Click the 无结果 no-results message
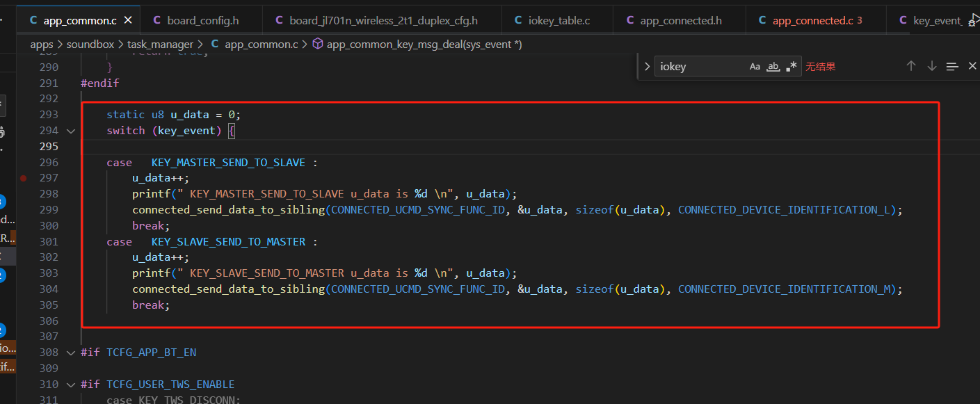This screenshot has height=404, width=980. (821, 67)
